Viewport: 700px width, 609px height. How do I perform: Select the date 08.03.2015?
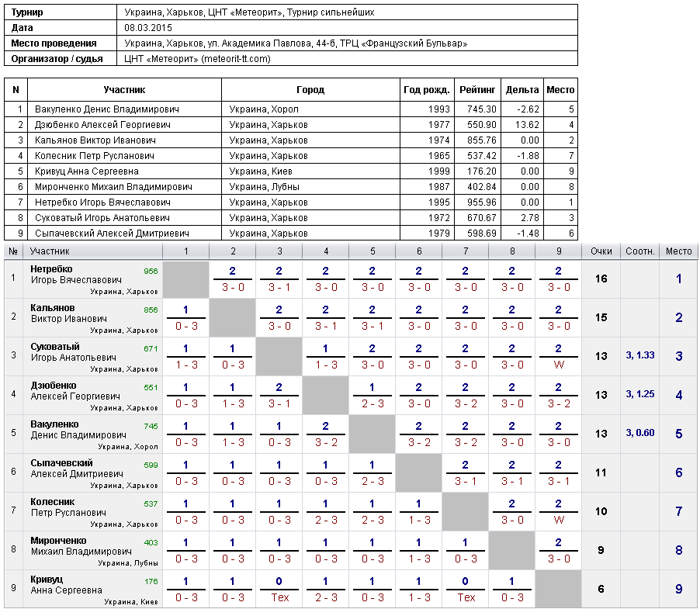(147, 28)
